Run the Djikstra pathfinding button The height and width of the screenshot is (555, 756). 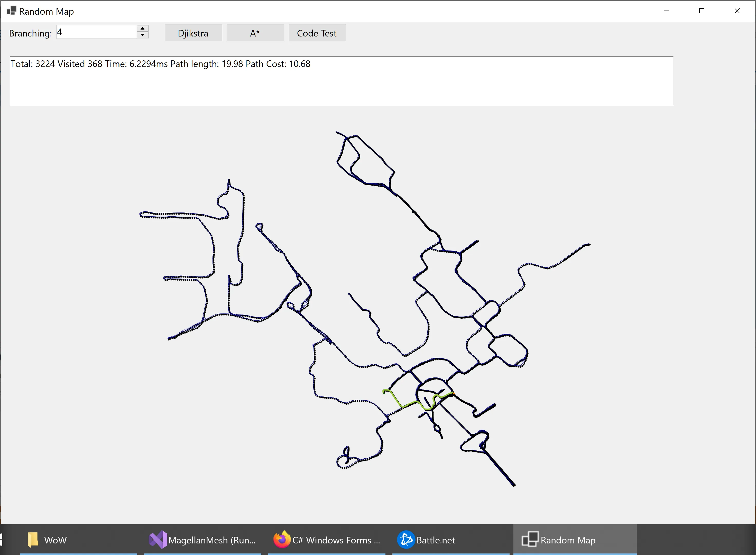[193, 33]
